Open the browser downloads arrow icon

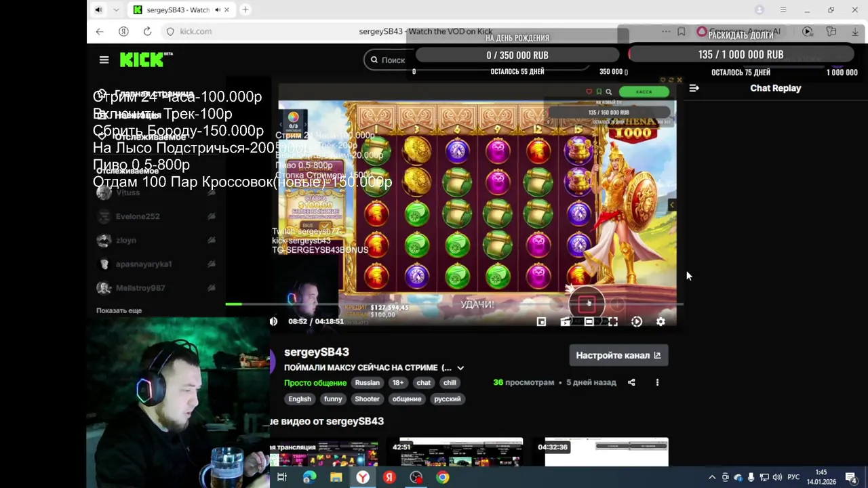tap(855, 31)
